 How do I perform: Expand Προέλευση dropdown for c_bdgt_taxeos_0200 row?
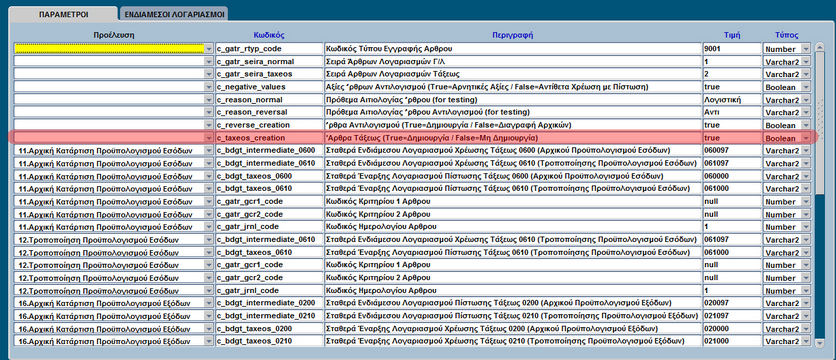click(x=208, y=328)
